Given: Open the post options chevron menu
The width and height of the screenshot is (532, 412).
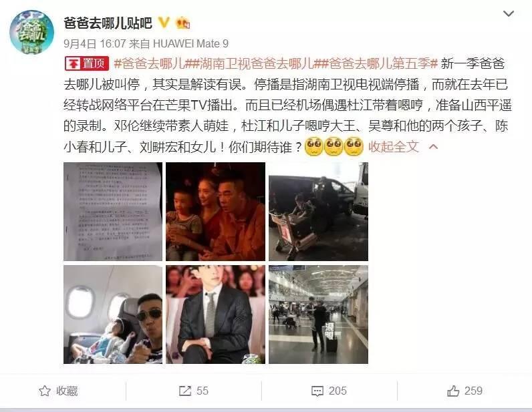Looking at the screenshot, I should point(508,13).
